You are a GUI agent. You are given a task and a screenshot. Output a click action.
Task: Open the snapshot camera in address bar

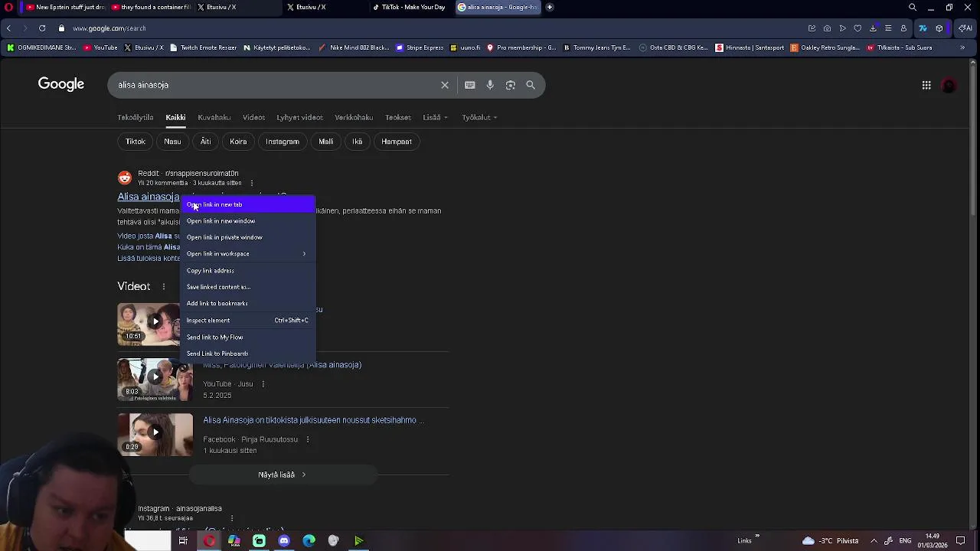click(x=827, y=28)
